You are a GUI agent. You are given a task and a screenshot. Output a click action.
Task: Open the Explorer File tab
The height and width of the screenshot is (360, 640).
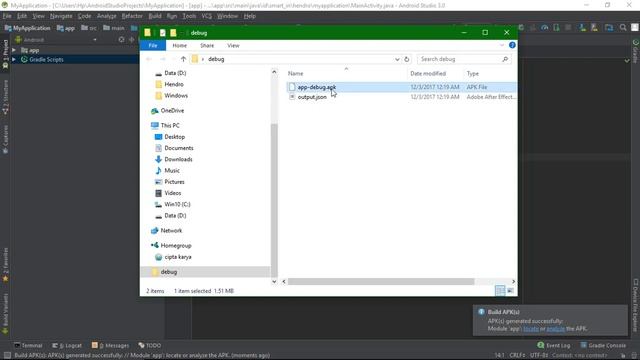(x=153, y=45)
